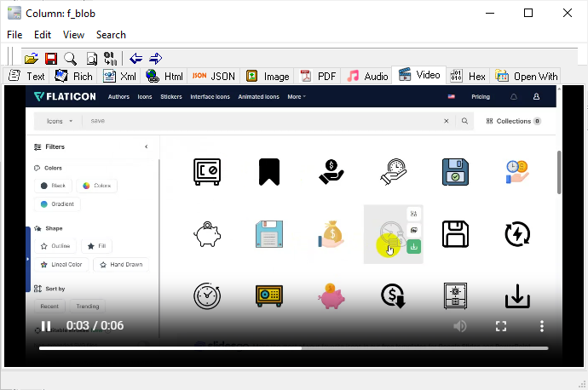Open the Edit menu

[43, 35]
